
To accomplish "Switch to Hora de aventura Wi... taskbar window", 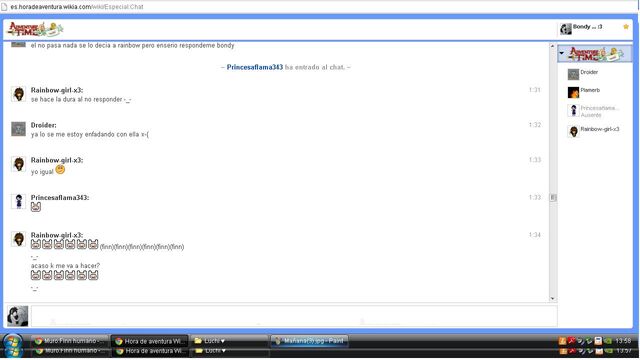I will pyautogui.click(x=150, y=341).
